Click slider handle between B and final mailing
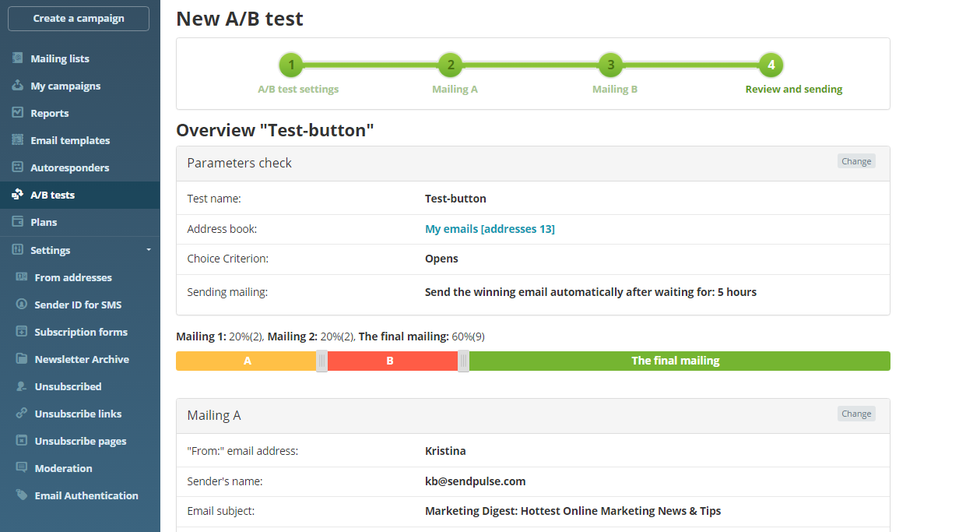 point(463,361)
